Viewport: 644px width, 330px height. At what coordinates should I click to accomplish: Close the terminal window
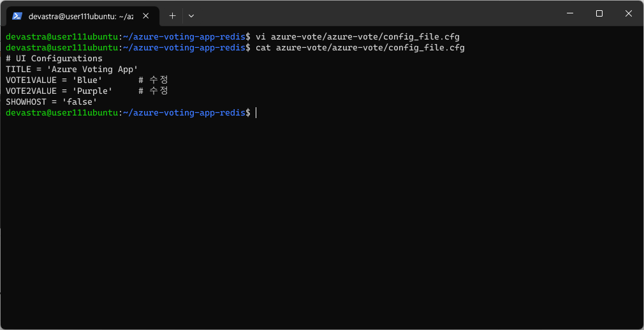pyautogui.click(x=629, y=13)
